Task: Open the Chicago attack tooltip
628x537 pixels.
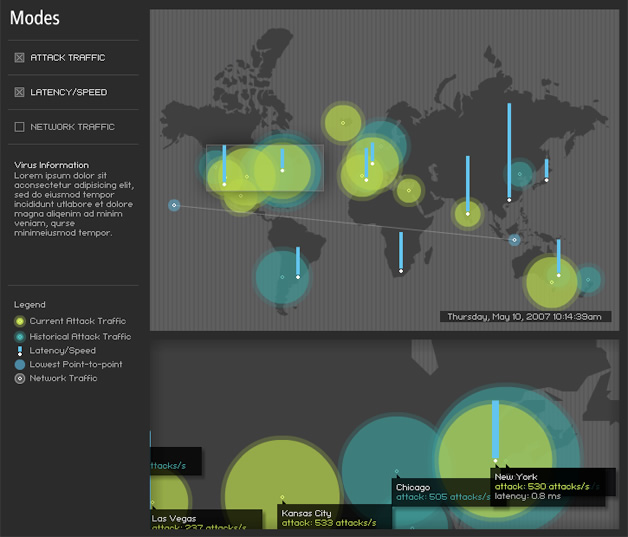Action: 442,492
